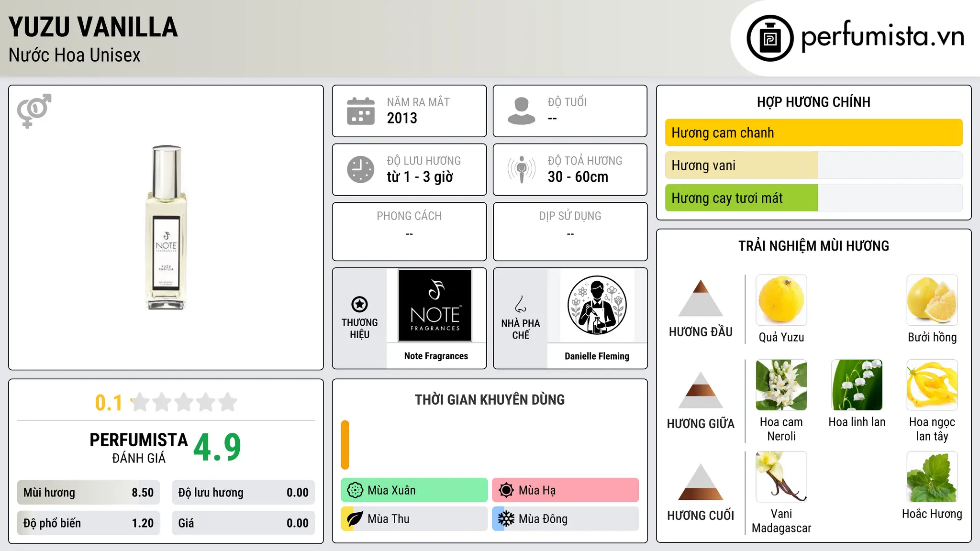Viewport: 980px width, 551px height.
Task: Select the Hoa linh lan note image
Action: click(x=857, y=385)
